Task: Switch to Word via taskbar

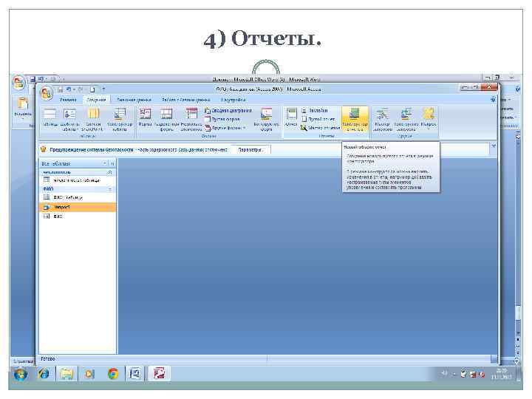Action: [136, 374]
